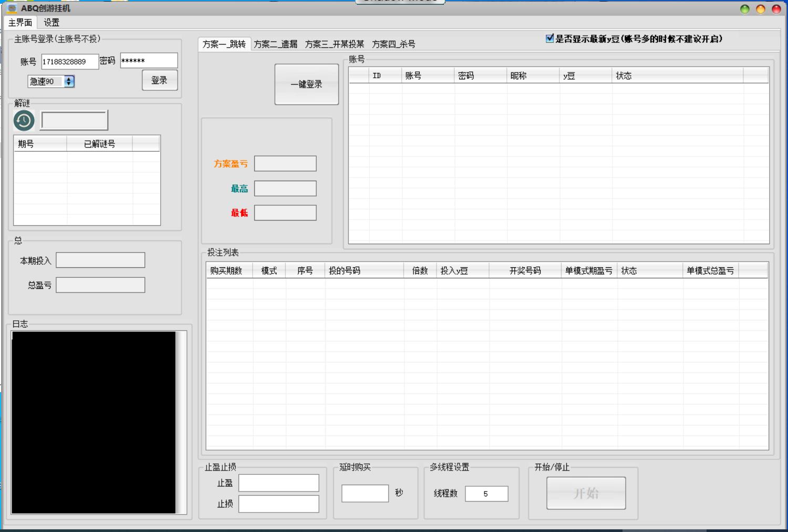788x532 pixels.
Task: Switch to the 方案三_开某投某 tab
Action: (335, 44)
